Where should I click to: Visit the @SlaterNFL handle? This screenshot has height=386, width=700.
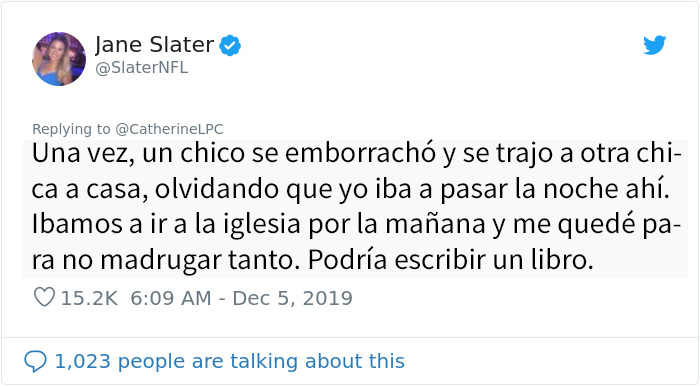(x=142, y=68)
